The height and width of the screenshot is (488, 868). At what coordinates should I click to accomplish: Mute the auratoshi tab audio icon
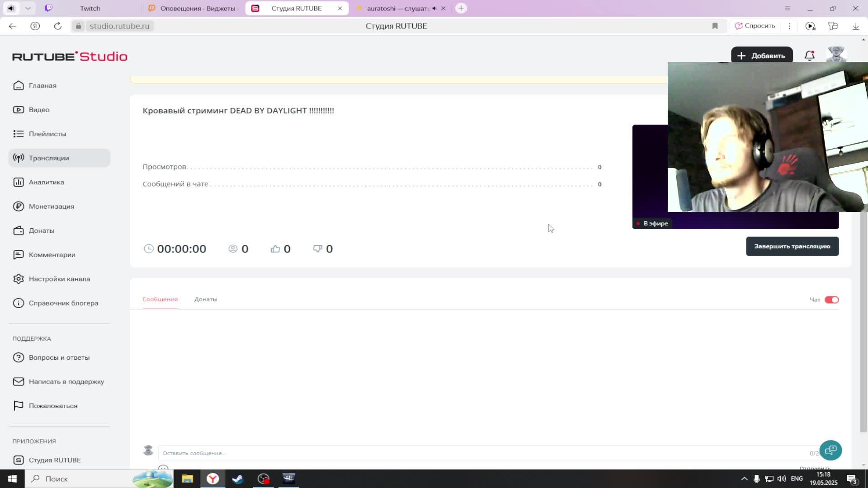pos(435,8)
